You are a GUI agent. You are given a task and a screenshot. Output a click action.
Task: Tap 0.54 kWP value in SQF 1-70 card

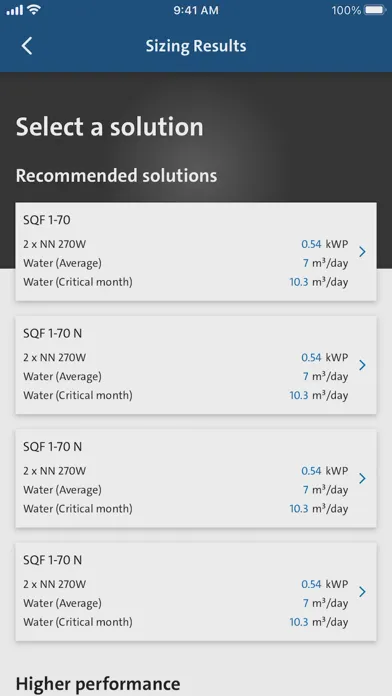point(325,244)
